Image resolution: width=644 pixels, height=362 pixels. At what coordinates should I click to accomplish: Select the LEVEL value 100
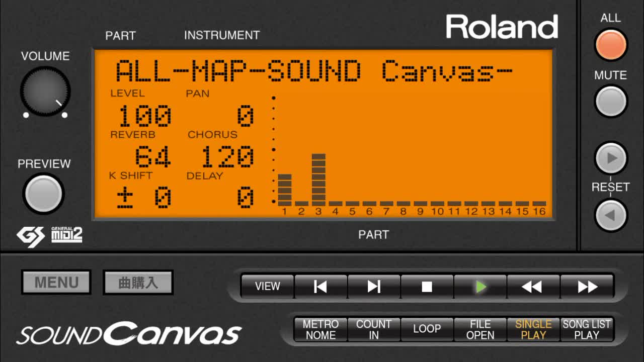click(x=145, y=117)
